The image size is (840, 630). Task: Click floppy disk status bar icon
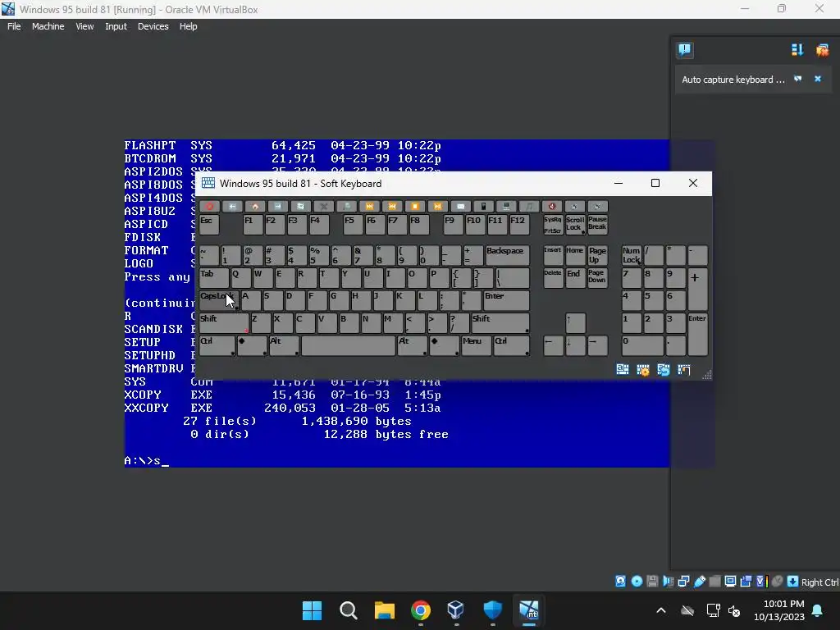652,582
